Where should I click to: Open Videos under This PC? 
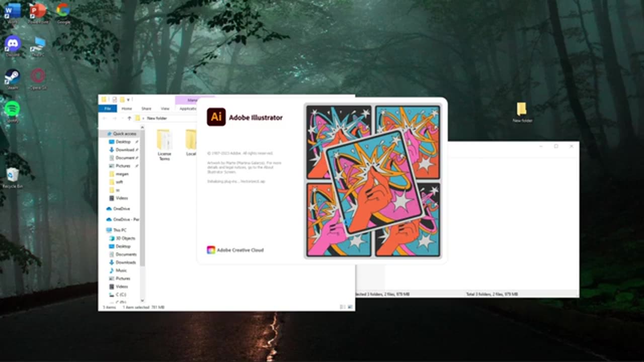119,287
